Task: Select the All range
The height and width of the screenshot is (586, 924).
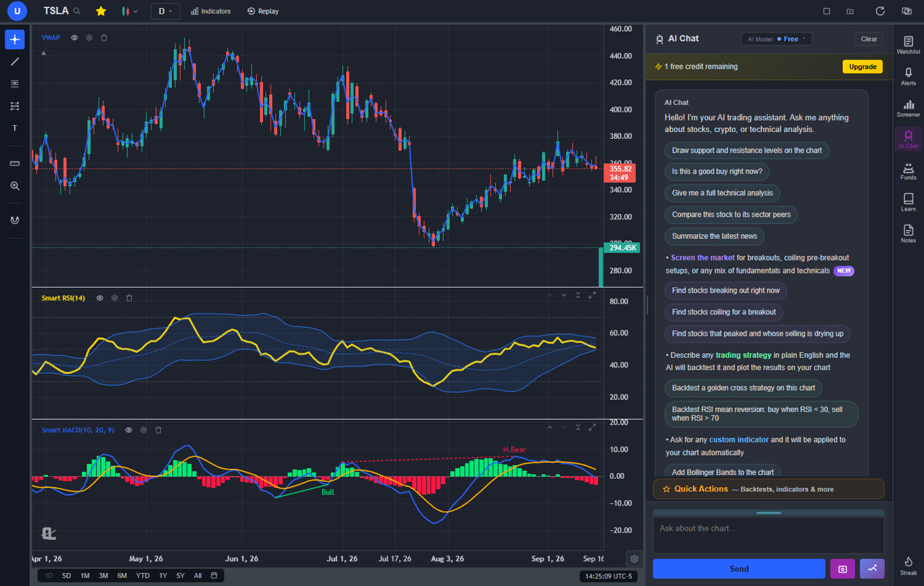Action: coord(198,576)
